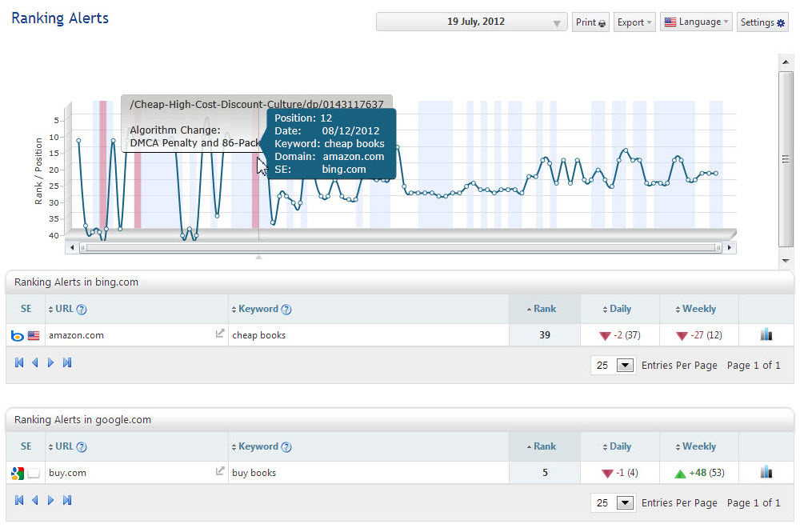
Task: Click the Print button
Action: pos(591,22)
